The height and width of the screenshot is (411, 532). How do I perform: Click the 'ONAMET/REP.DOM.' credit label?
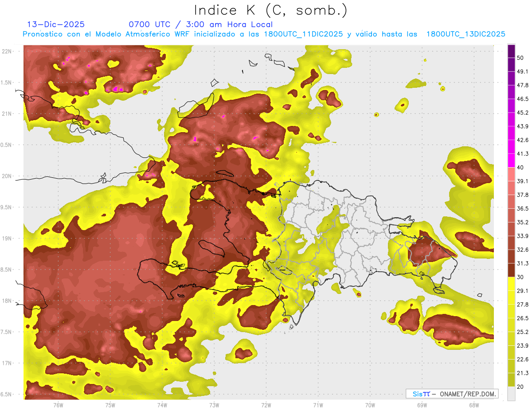[468, 394]
